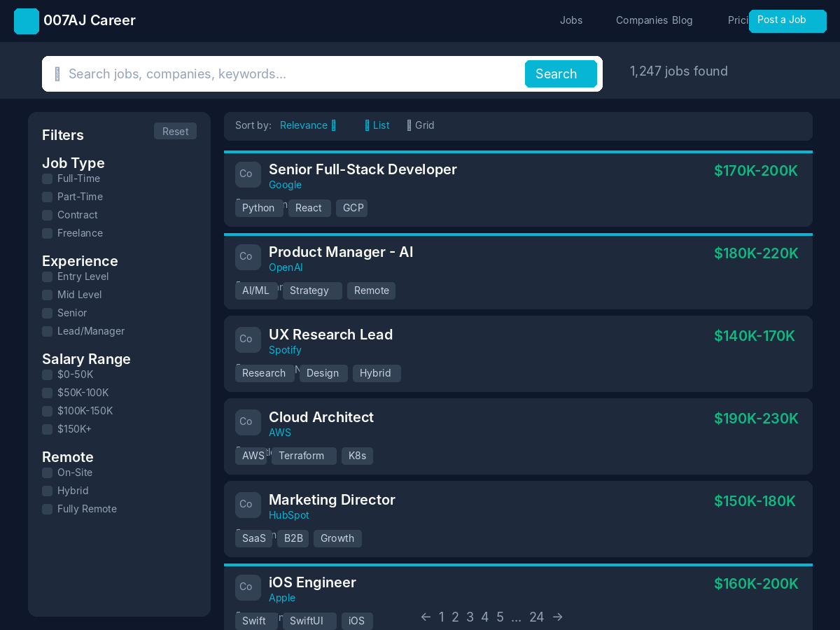
Task: Open the AWS company logo placeholder
Action: 248,422
